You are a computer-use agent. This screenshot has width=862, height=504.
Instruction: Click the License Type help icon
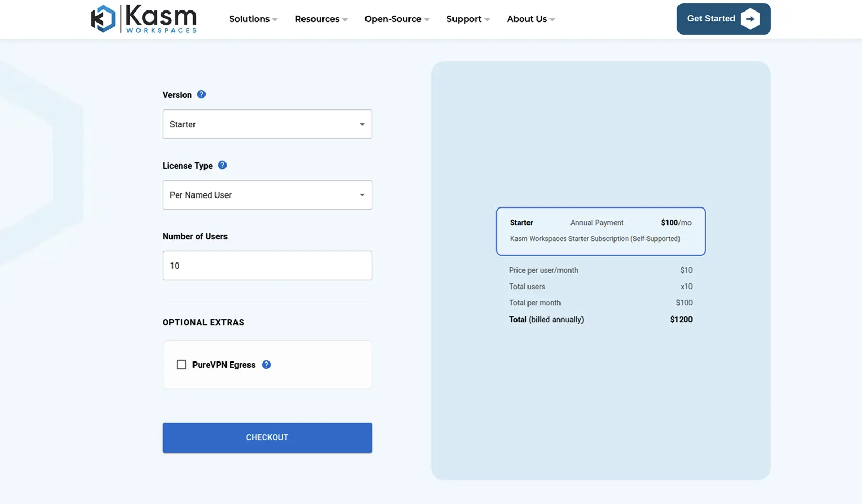tap(222, 165)
